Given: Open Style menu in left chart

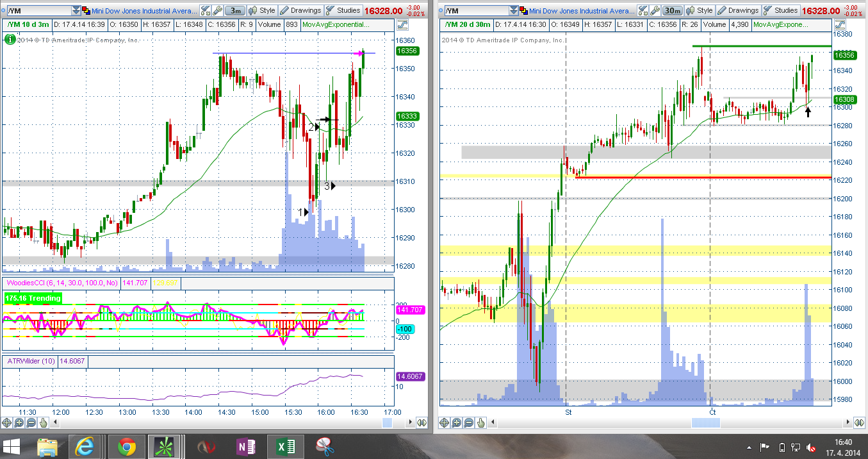Looking at the screenshot, I should (263, 10).
